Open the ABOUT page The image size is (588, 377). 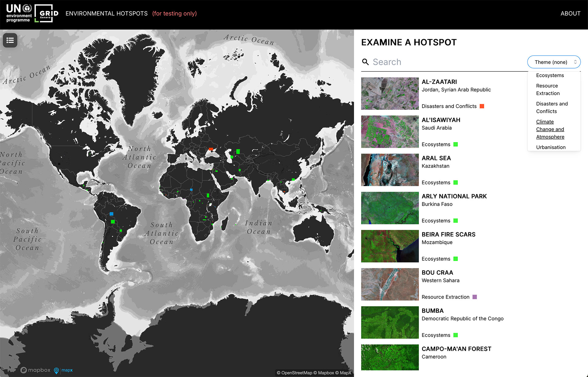[570, 13]
